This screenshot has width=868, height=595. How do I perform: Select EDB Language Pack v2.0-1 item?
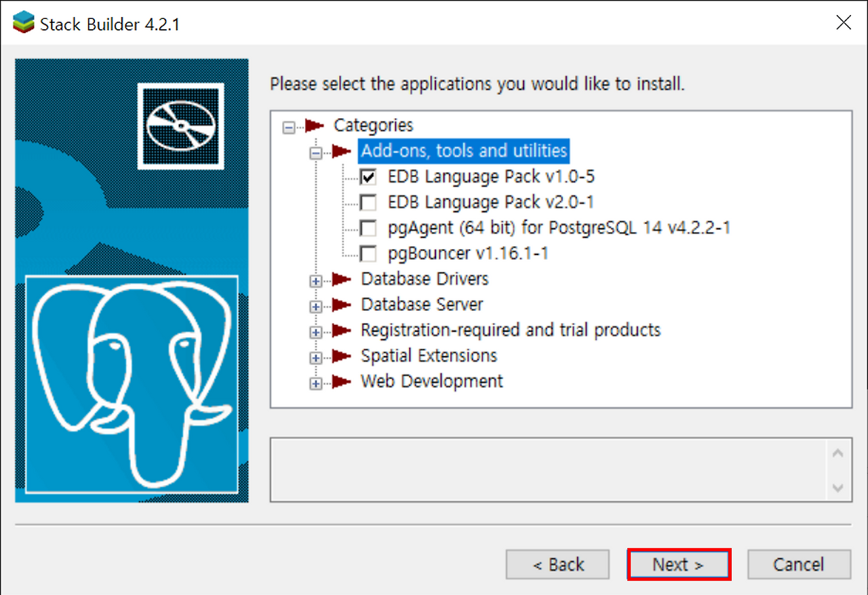click(x=490, y=202)
